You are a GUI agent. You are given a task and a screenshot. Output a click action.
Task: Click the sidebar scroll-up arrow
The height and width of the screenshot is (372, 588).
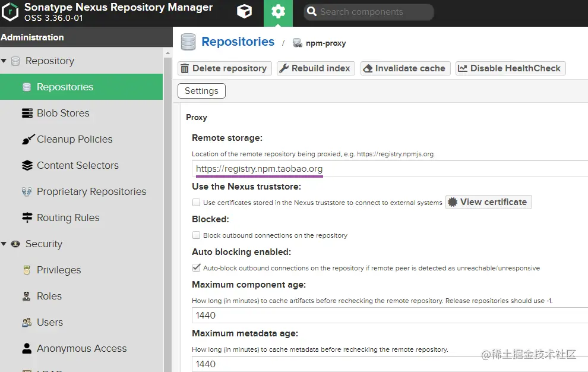click(167, 53)
